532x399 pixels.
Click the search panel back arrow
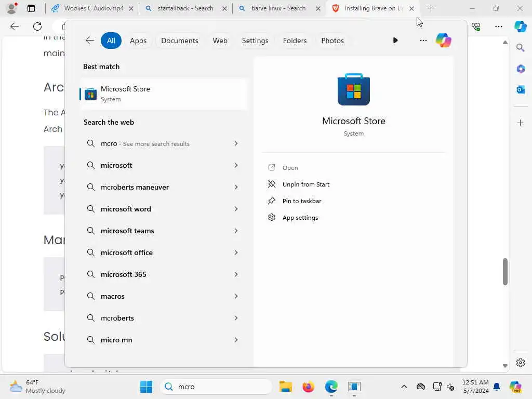click(89, 41)
